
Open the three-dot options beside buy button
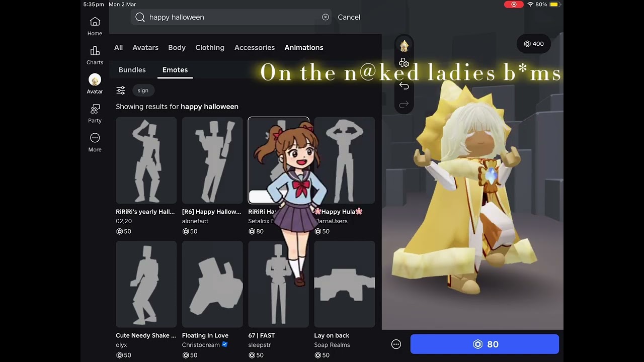396,344
